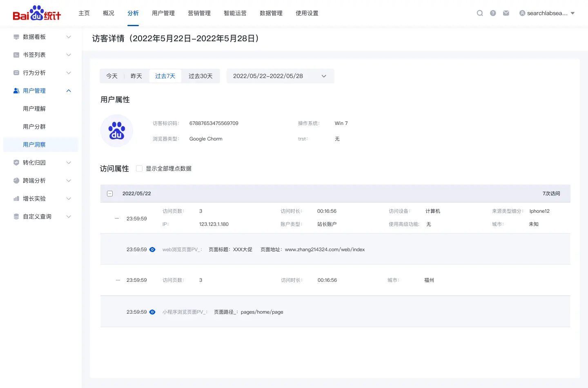588x388 pixels.
Task: Open the 营销管理 menu in top navigation
Action: 199,13
